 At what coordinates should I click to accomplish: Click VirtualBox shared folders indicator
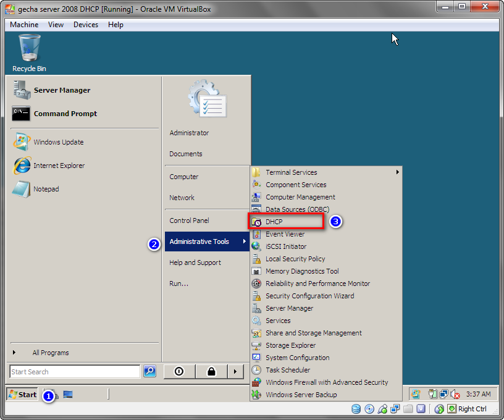pyautogui.click(x=408, y=409)
